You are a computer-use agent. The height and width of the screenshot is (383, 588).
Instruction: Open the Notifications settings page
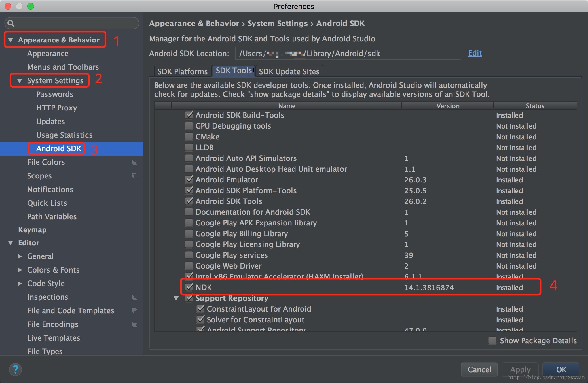click(x=50, y=190)
